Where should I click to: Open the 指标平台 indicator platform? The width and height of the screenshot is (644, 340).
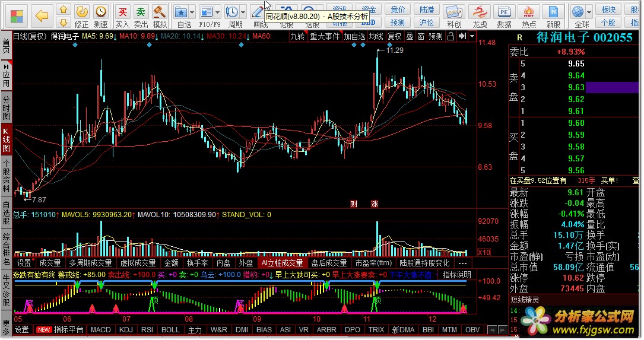[x=69, y=330]
